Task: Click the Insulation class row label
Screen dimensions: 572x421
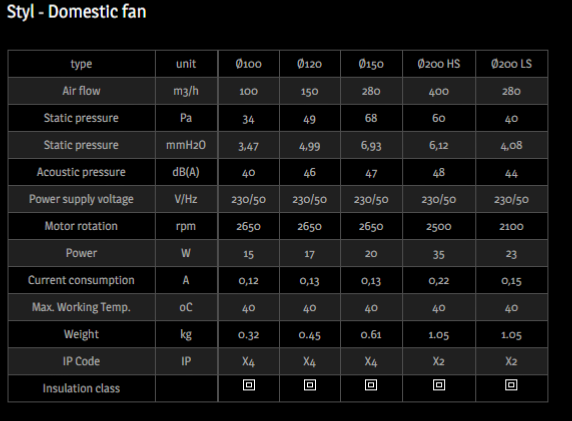Action: point(81,388)
